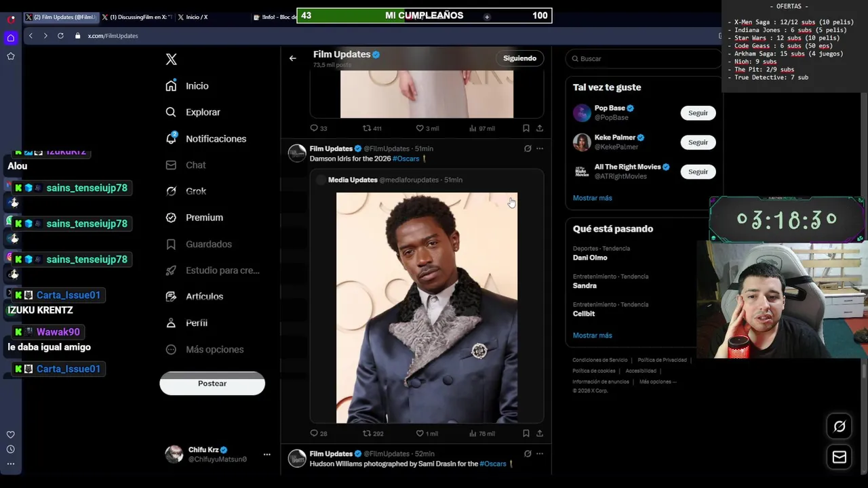This screenshot has width=868, height=488.
Task: Click Mostrar más under Tal vez te guste
Action: 592,198
